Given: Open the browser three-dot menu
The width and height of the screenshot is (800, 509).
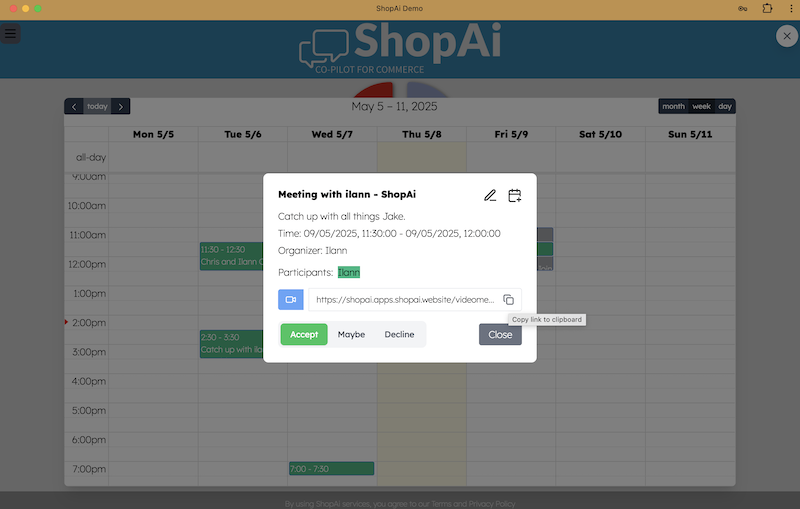Looking at the screenshot, I should 791,8.
